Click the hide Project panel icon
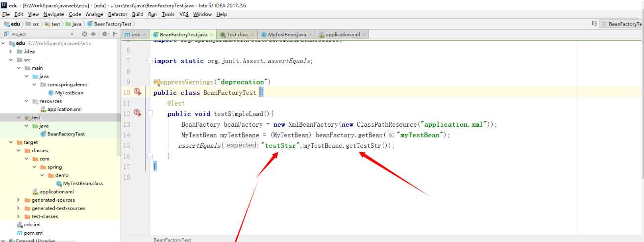Image resolution: width=644 pixels, height=242 pixels. [x=116, y=34]
